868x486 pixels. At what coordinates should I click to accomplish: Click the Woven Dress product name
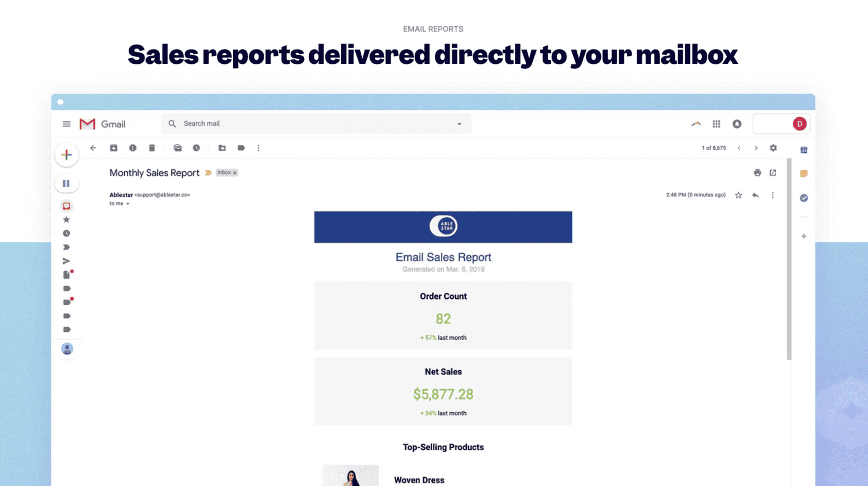click(x=419, y=480)
